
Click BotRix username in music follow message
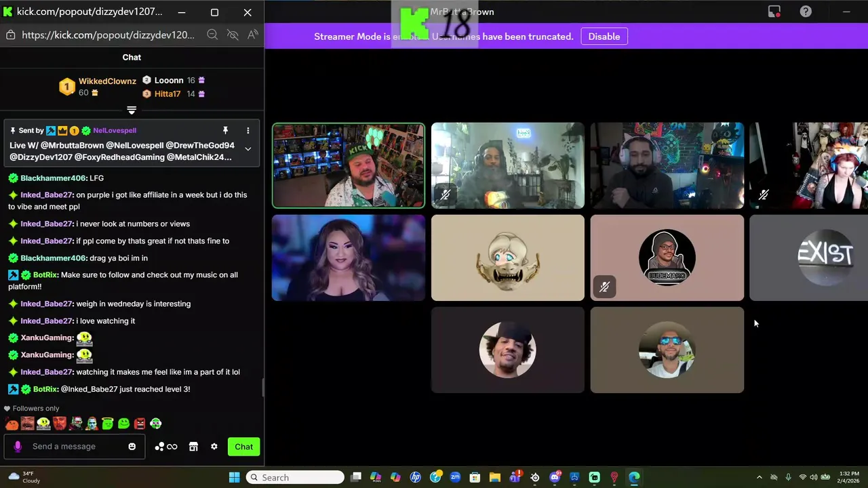(45, 274)
